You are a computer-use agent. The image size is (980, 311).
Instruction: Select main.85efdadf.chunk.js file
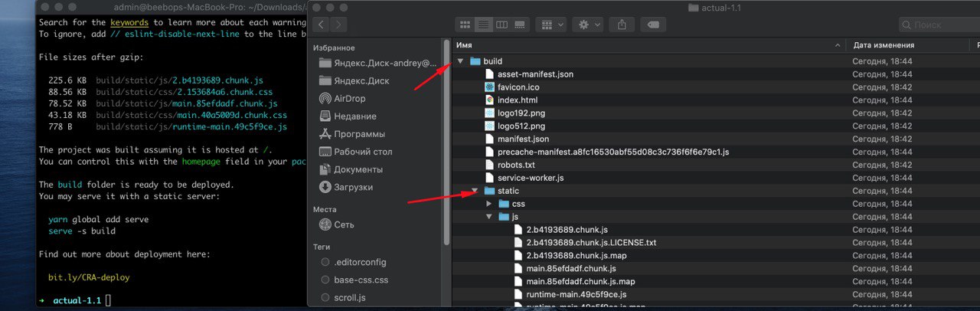[x=571, y=269]
